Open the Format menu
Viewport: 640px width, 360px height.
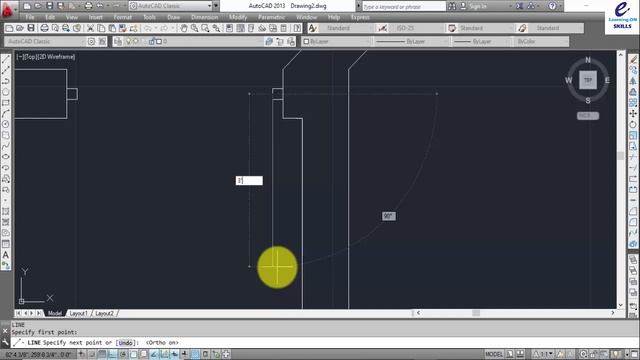[122, 17]
